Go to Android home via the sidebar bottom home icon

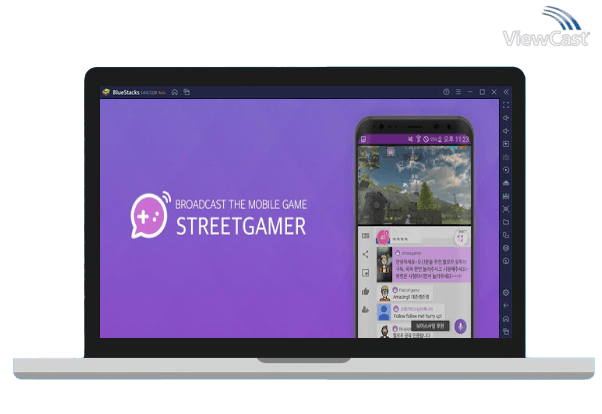(506, 319)
